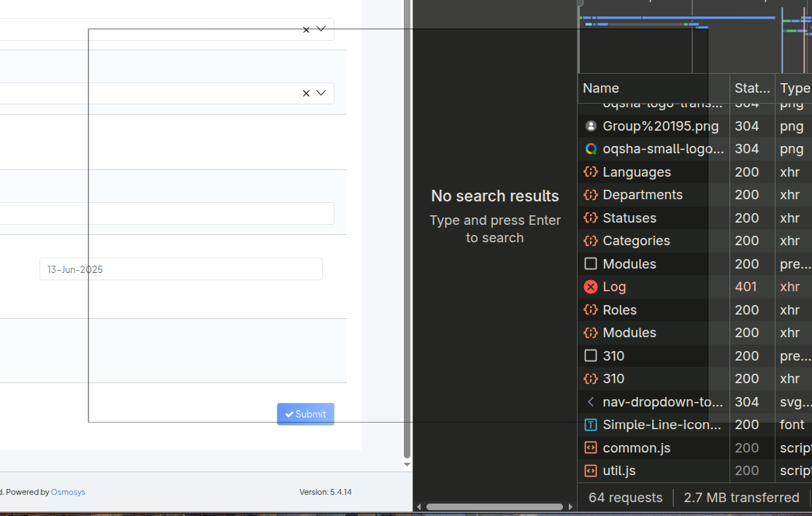This screenshot has height=516, width=812.
Task: Open the Osmosys link in the footer
Action: pyautogui.click(x=68, y=492)
